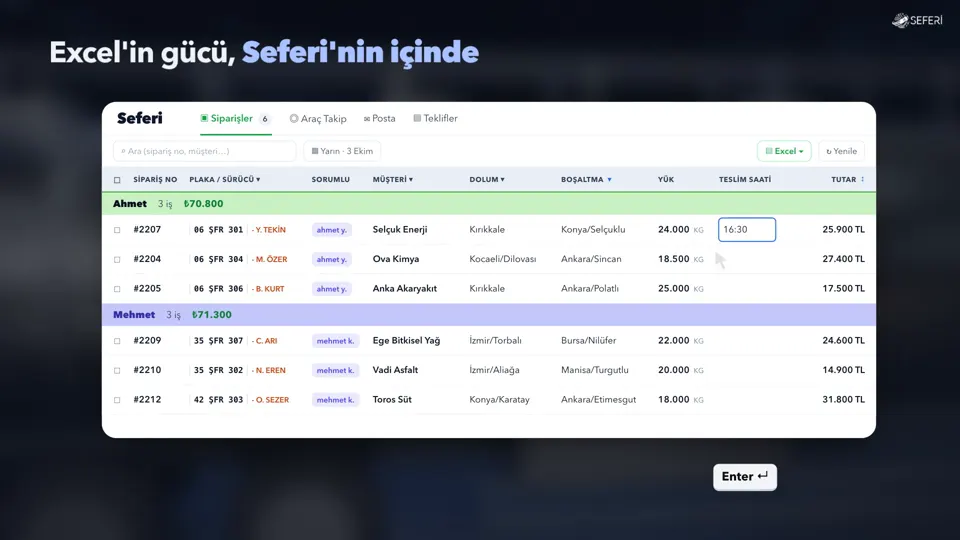This screenshot has height=540, width=960.
Task: Click the Enter key button
Action: (744, 477)
